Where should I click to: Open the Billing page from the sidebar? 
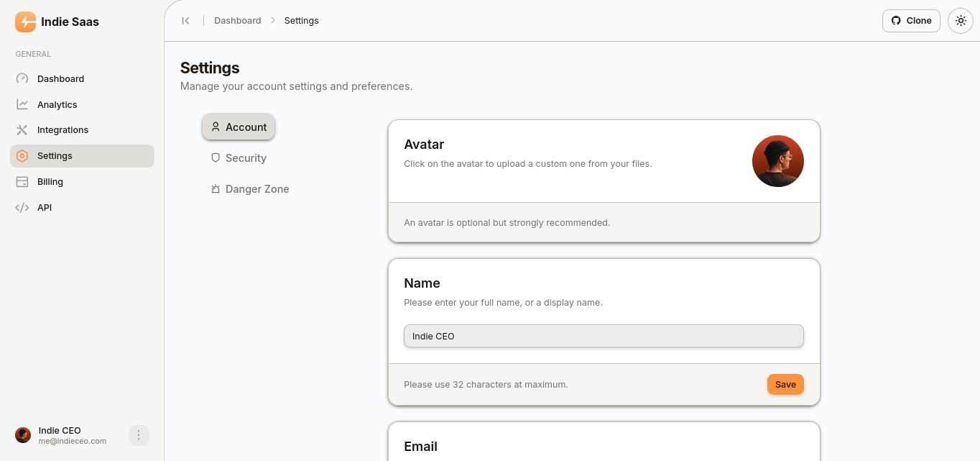(82, 182)
